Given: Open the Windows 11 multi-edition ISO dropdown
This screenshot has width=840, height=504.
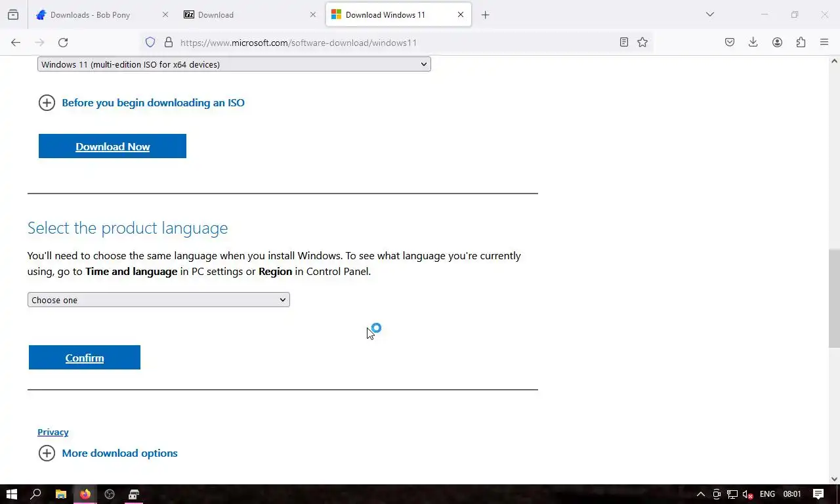Looking at the screenshot, I should pos(234,64).
